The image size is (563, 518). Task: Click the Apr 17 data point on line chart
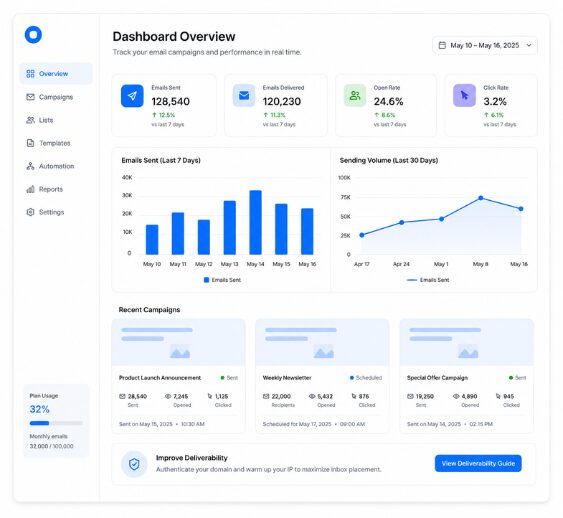(362, 235)
